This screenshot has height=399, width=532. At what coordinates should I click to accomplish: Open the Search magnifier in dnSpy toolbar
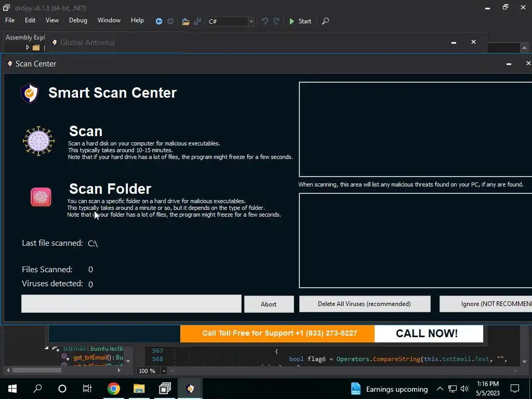325,21
